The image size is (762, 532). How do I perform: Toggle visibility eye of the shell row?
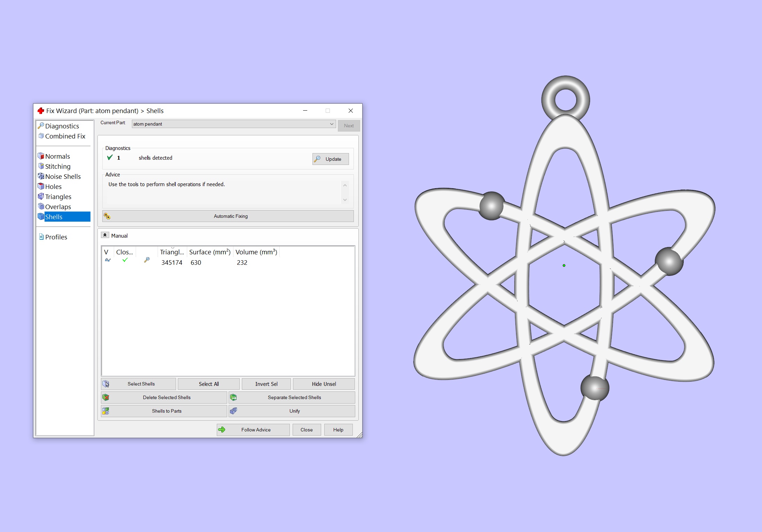pyautogui.click(x=108, y=260)
